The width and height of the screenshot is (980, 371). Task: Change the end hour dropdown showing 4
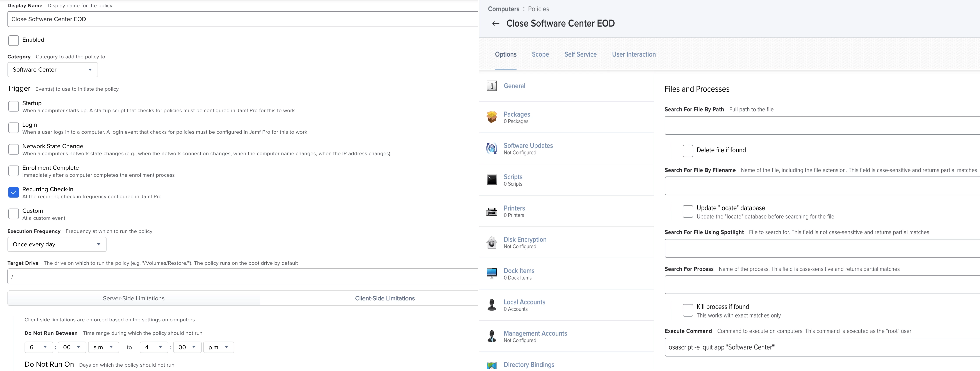click(154, 347)
